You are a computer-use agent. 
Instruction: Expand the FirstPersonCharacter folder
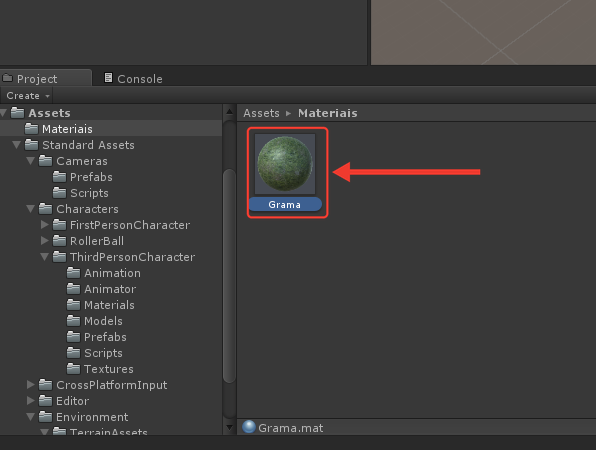(44, 225)
